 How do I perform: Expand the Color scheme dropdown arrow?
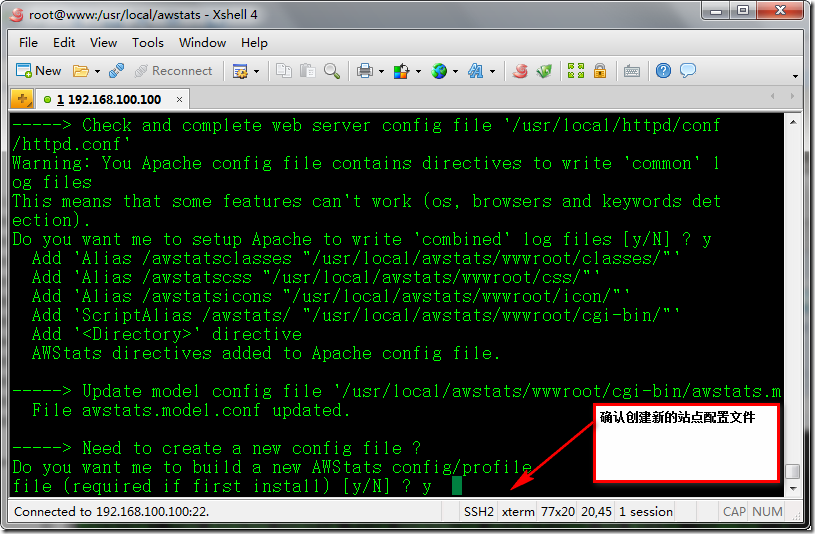click(x=418, y=71)
